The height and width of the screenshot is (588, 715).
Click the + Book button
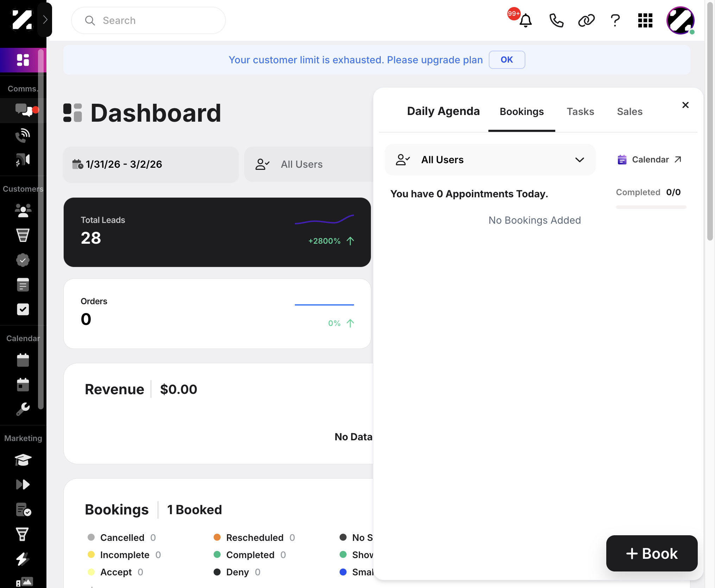pos(652,554)
